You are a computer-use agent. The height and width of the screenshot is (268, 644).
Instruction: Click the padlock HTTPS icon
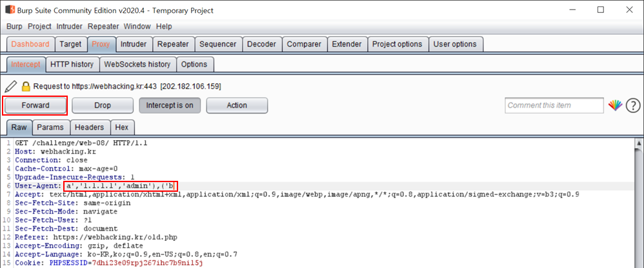coord(26,87)
